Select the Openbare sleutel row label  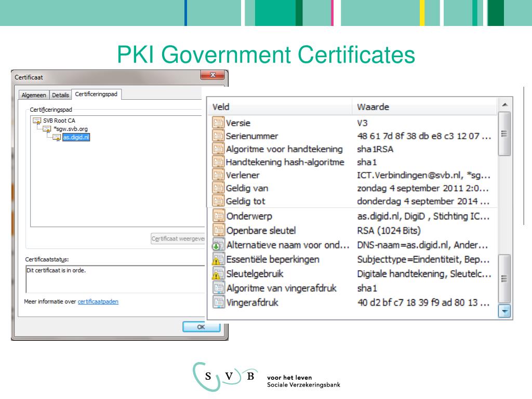[261, 230]
